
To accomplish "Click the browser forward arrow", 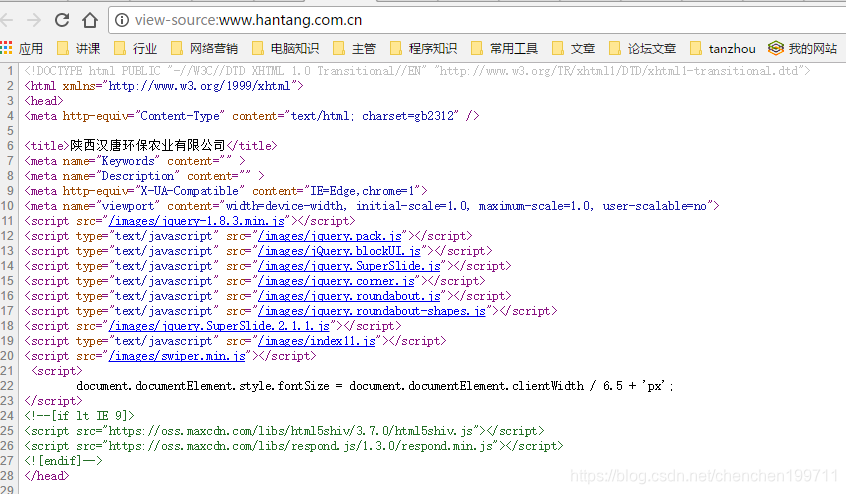I will click(34, 20).
